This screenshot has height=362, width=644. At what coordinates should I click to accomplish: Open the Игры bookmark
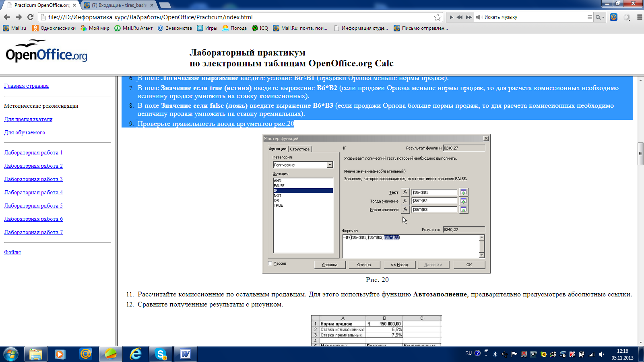click(207, 28)
